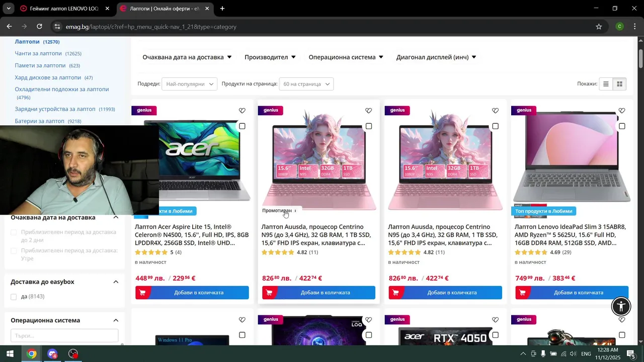Open Lenovo IdeaPad Slim 3 15ABR8 product title

(570, 235)
